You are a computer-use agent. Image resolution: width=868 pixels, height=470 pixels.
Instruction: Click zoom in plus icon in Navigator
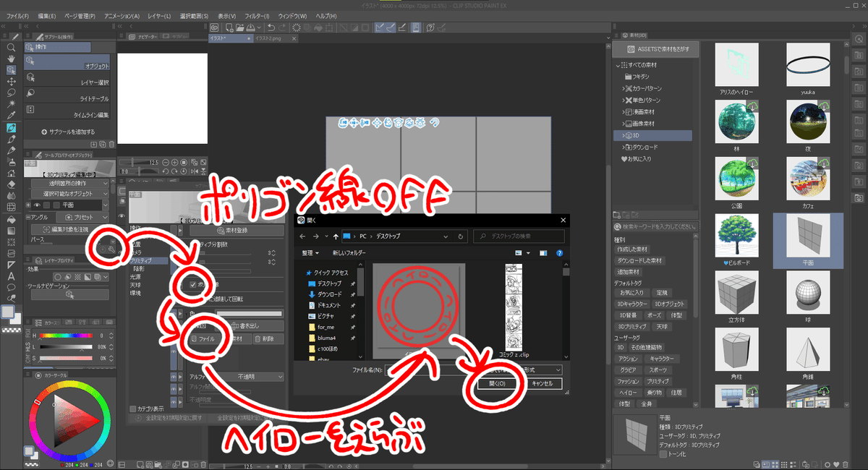pyautogui.click(x=176, y=162)
